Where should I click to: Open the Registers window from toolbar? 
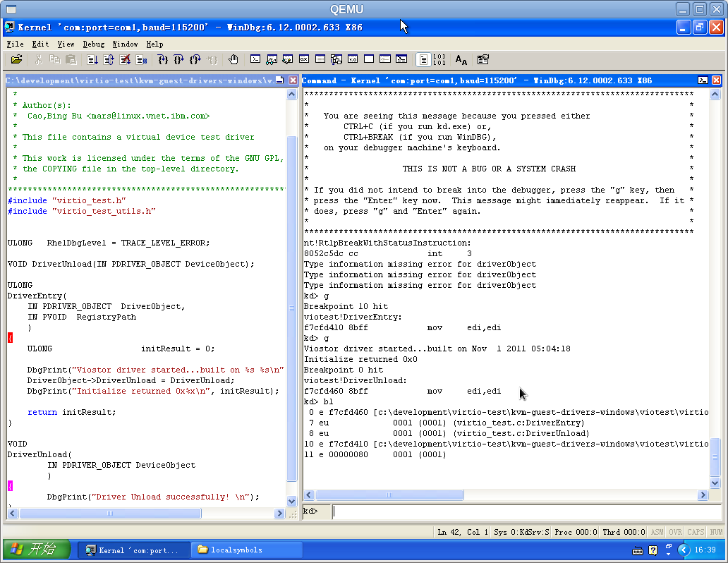coord(304,59)
